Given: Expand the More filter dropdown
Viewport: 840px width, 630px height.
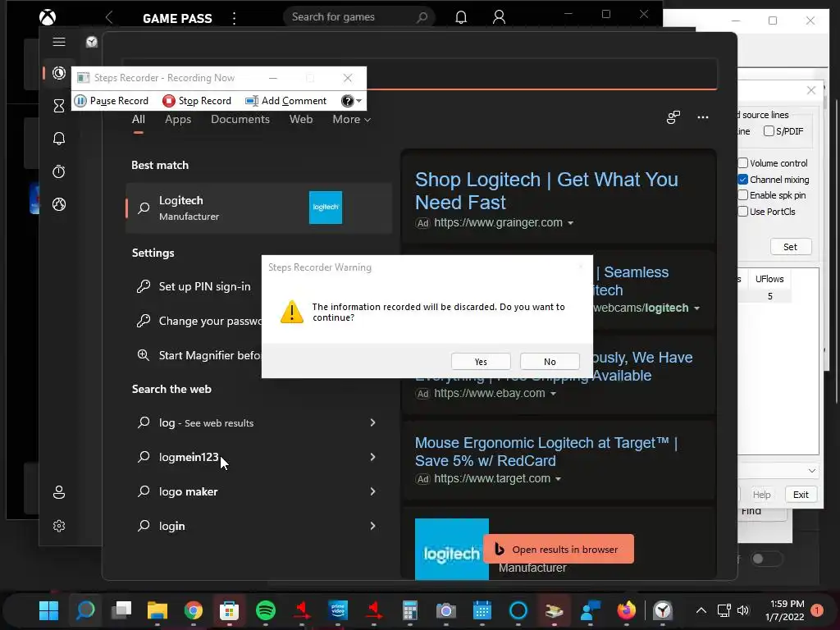Looking at the screenshot, I should pyautogui.click(x=351, y=120).
